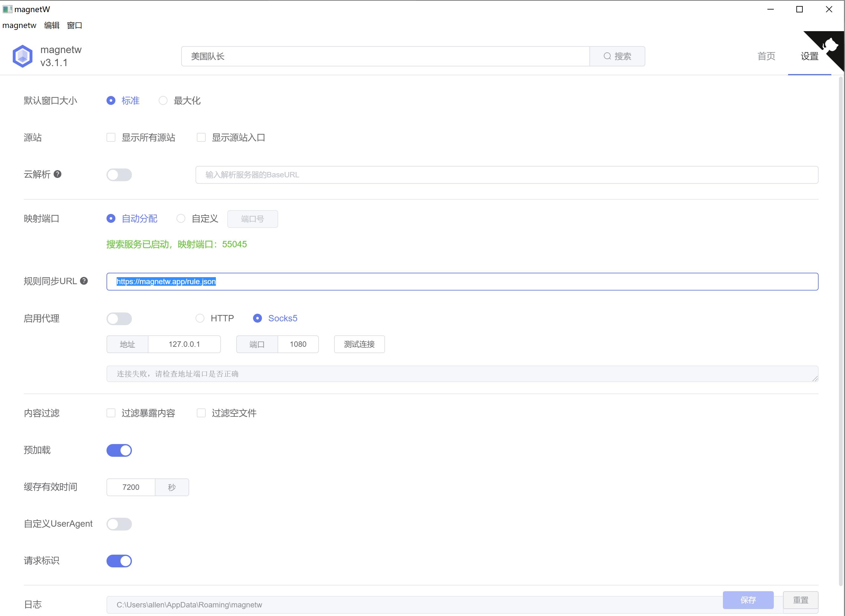Select 自定义 for mapping port

(181, 218)
